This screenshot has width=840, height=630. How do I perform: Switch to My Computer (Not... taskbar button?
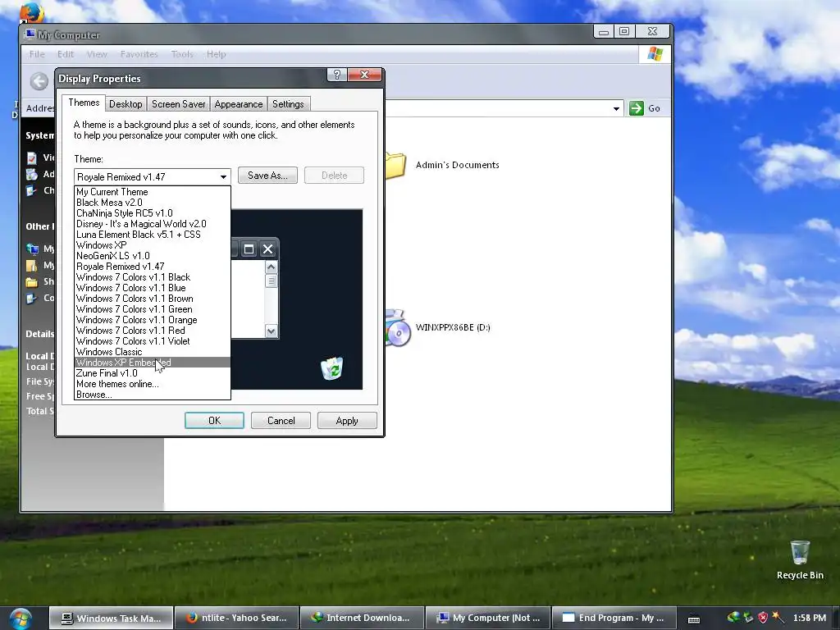tap(488, 619)
